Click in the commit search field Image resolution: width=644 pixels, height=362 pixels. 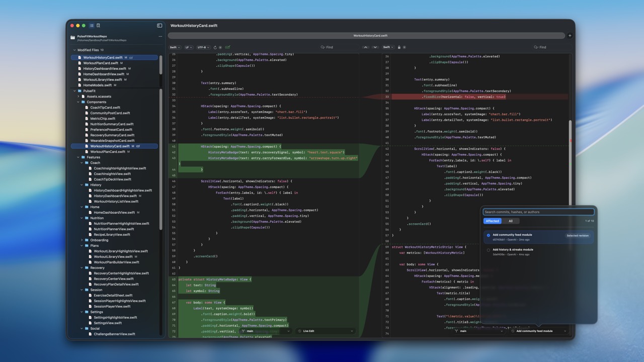(x=538, y=212)
